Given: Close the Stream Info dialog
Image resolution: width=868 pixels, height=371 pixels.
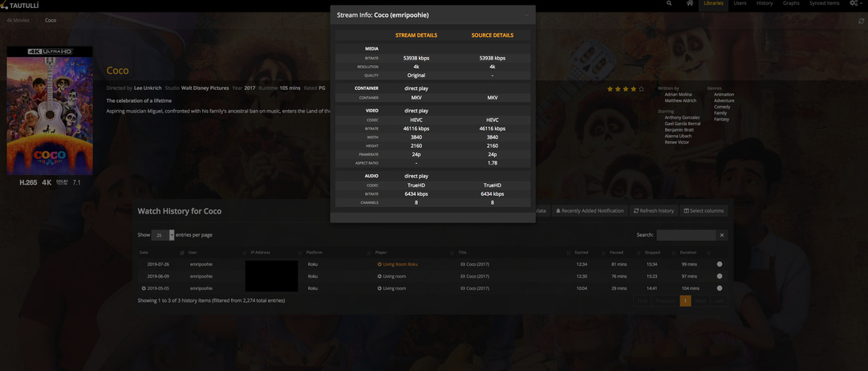Looking at the screenshot, I should (x=526, y=15).
